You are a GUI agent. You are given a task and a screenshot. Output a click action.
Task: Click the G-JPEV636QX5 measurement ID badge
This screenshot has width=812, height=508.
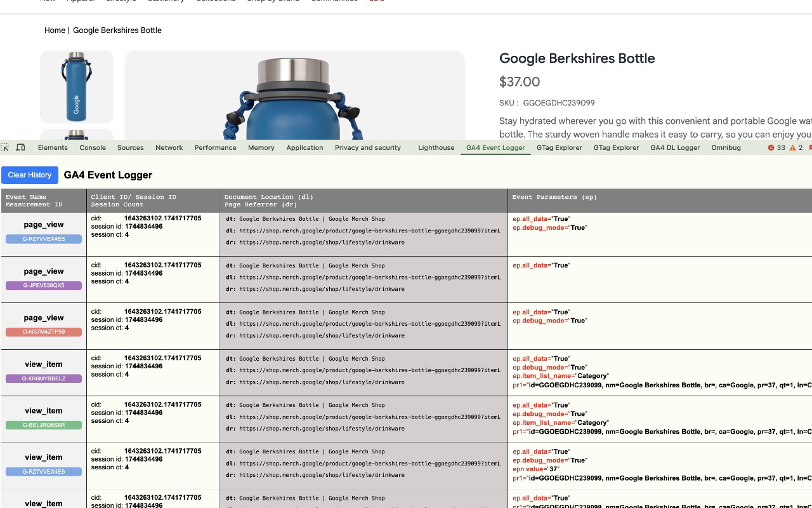(44, 286)
